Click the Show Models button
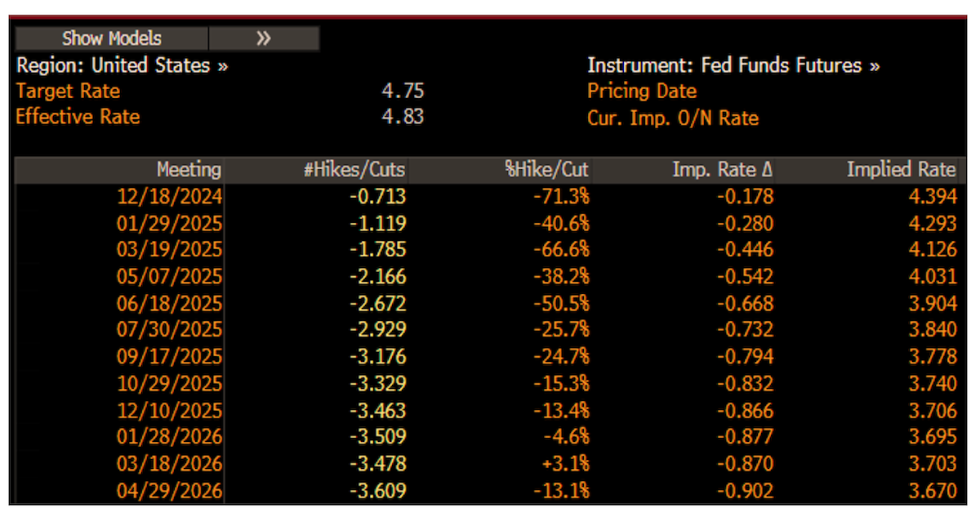The width and height of the screenshot is (980, 513). tap(111, 38)
